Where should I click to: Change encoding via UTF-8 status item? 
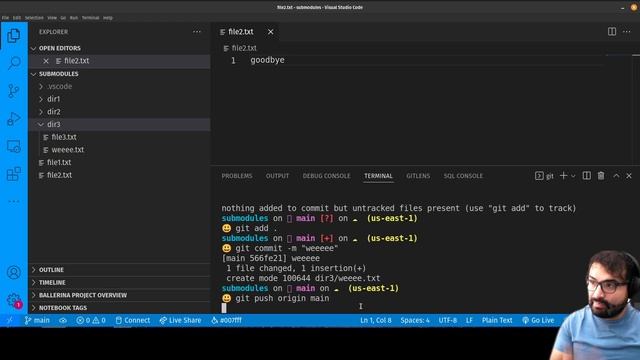(448, 320)
